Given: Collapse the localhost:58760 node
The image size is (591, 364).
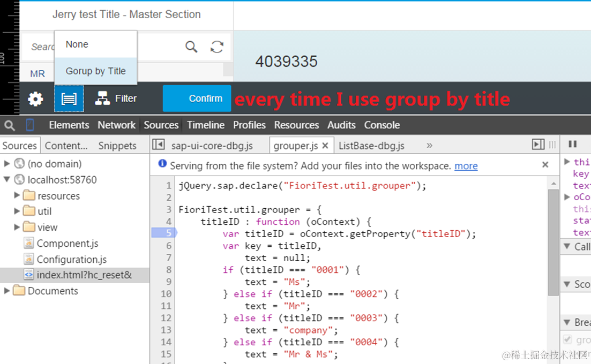Looking at the screenshot, I should pyautogui.click(x=6, y=179).
